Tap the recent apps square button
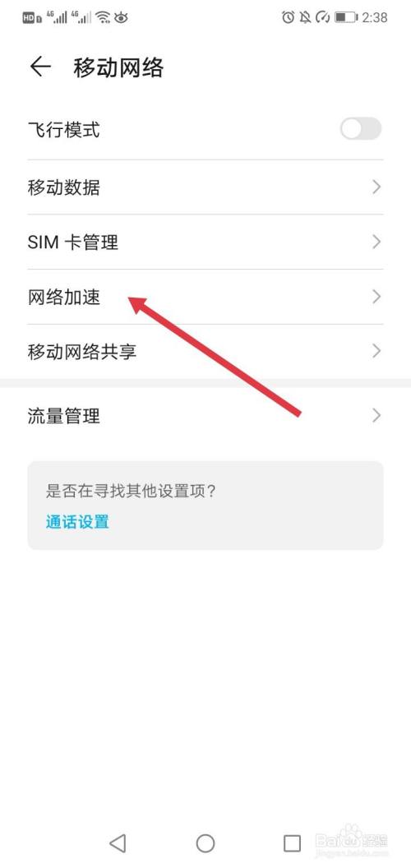The height and width of the screenshot is (868, 411). click(x=292, y=843)
